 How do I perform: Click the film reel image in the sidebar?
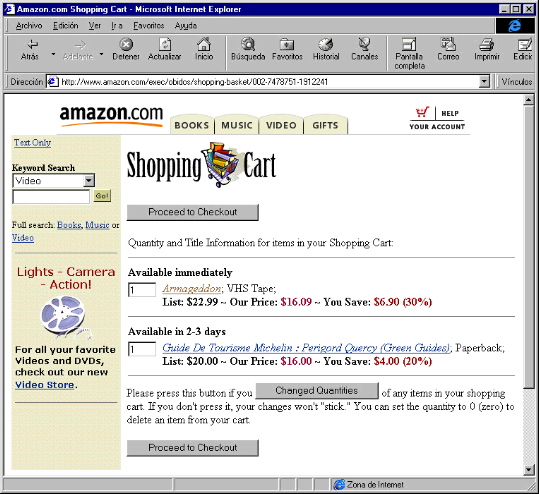click(x=65, y=318)
